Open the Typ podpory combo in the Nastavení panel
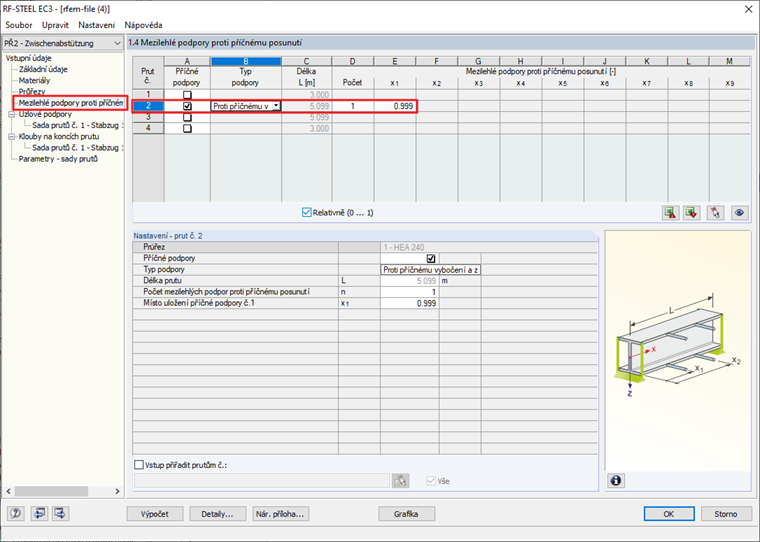 [430, 270]
